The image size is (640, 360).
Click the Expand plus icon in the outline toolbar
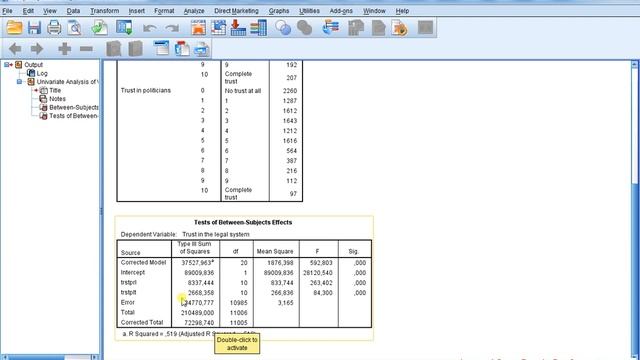pyautogui.click(x=64, y=49)
